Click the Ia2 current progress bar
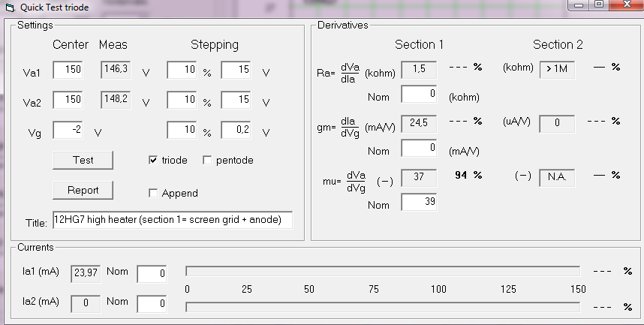This screenshot has width=644, height=325. tap(383, 307)
